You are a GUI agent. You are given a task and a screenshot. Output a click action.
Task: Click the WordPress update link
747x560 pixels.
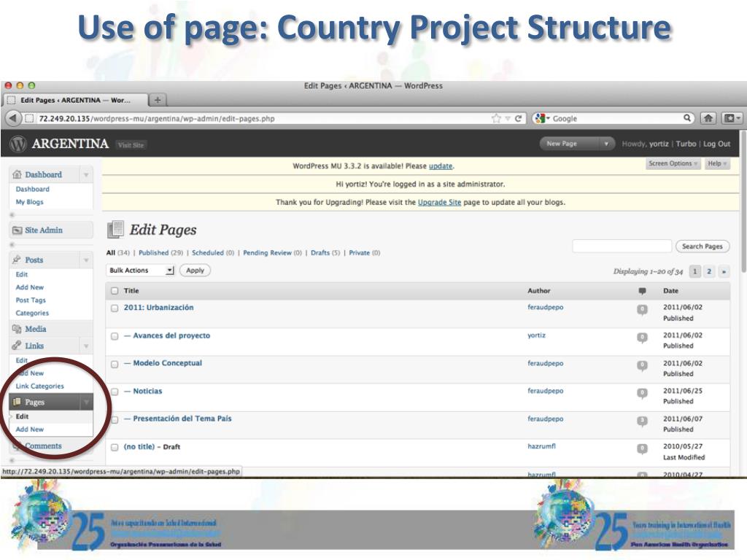click(x=441, y=166)
